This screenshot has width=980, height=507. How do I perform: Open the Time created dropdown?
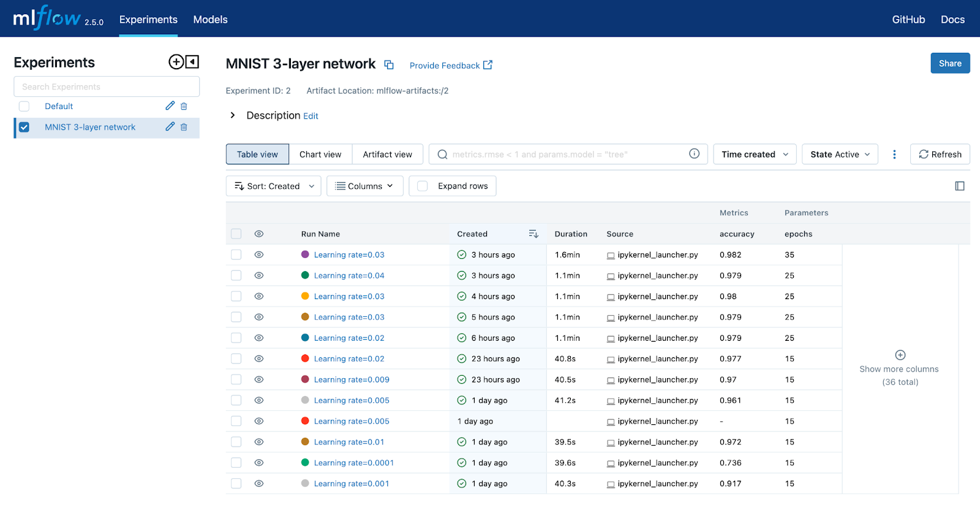[755, 154]
